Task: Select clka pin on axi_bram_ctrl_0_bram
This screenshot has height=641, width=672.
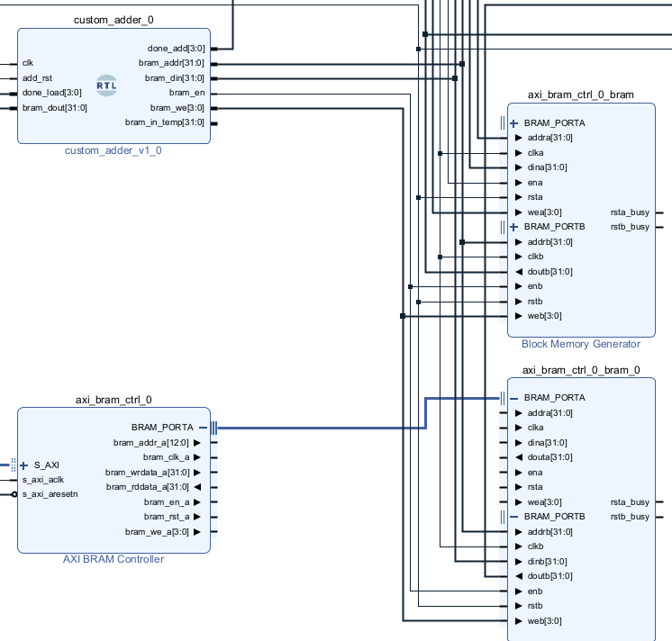Action: (535, 153)
